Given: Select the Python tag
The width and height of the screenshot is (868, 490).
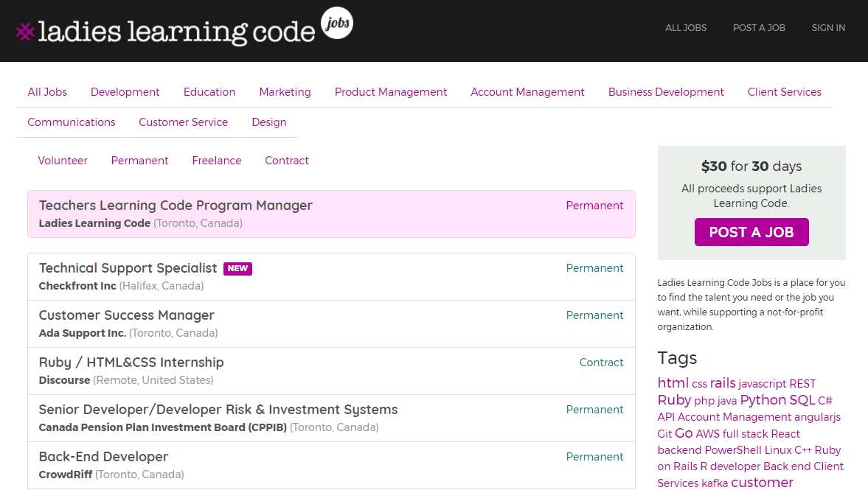Looking at the screenshot, I should [x=763, y=400].
